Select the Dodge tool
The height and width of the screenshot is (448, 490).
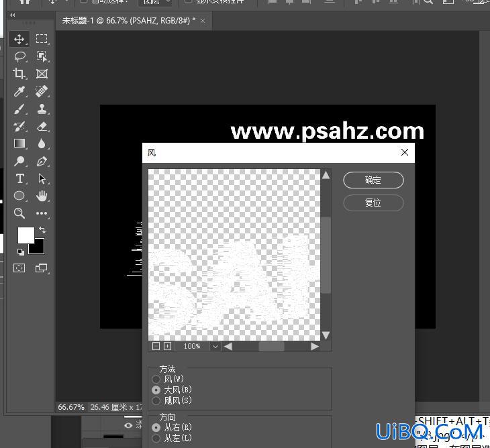[19, 161]
